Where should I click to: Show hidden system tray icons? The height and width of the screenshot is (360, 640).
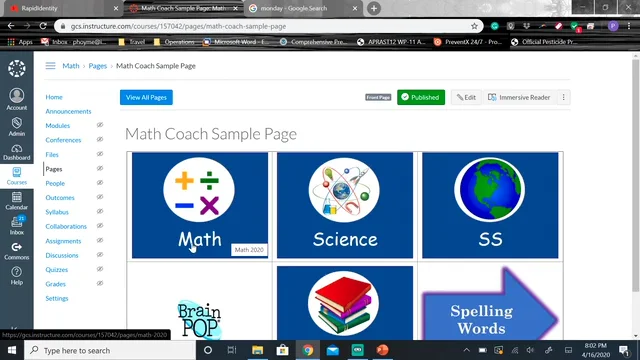tap(467, 350)
